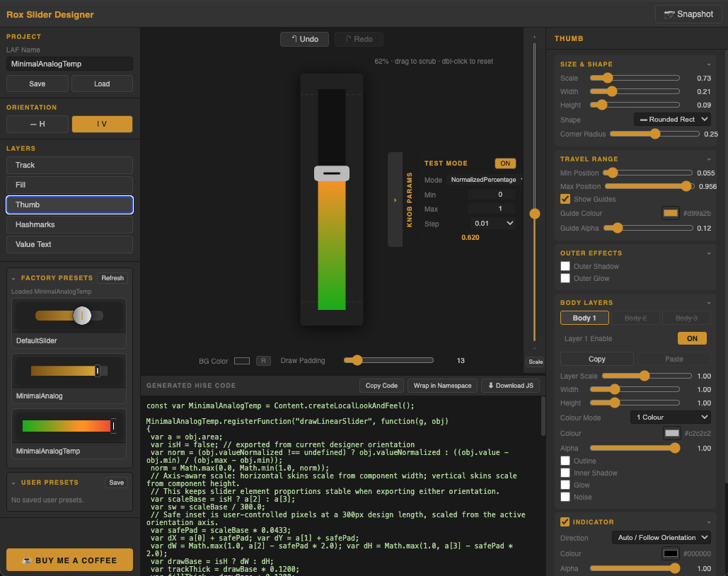Collapse the Factory Presets section
This screenshot has width=728, height=576.
(13, 278)
